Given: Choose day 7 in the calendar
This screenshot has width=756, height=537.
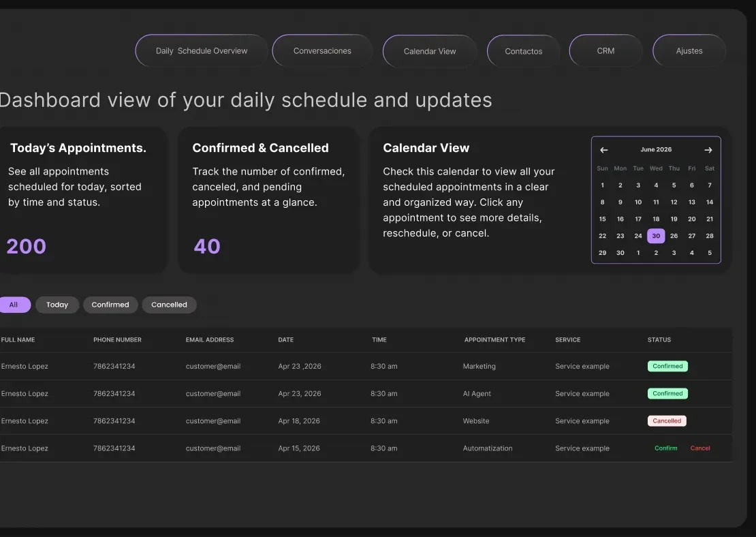Looking at the screenshot, I should pos(709,185).
